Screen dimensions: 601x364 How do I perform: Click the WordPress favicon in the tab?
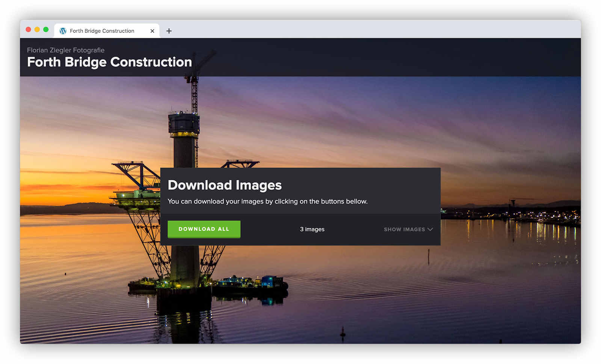coord(63,31)
